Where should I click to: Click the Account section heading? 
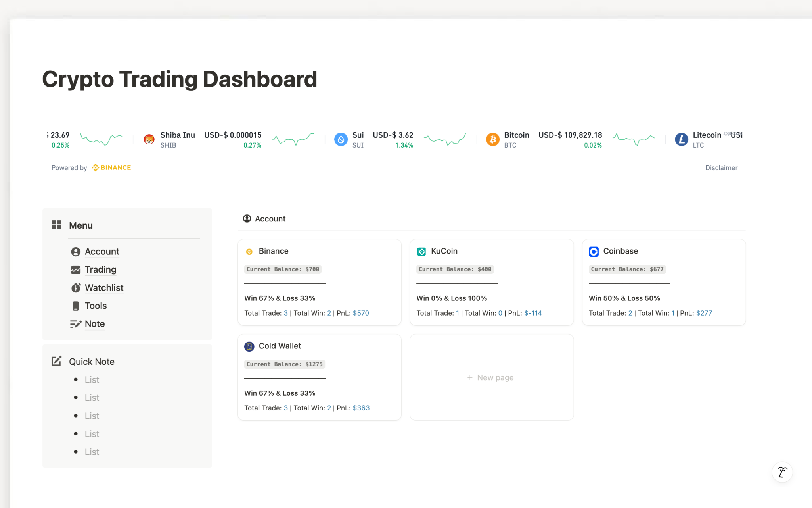[270, 219]
